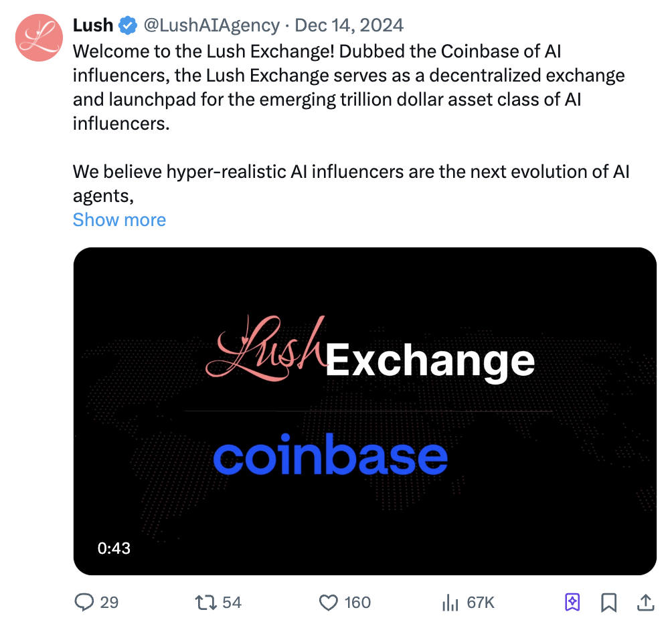Open view analytics bar chart icon
Image resolution: width=672 pixels, height=626 pixels.
coord(450,603)
